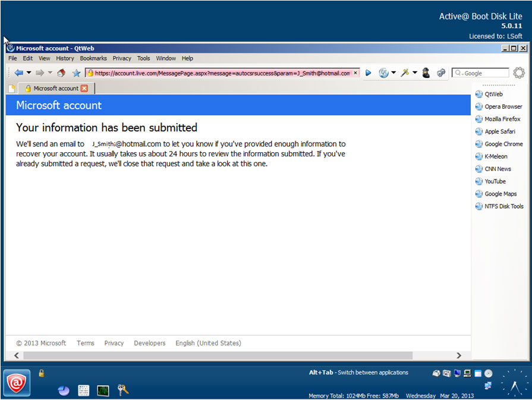Open the Help menu
The width and height of the screenshot is (532, 400).
(x=187, y=58)
